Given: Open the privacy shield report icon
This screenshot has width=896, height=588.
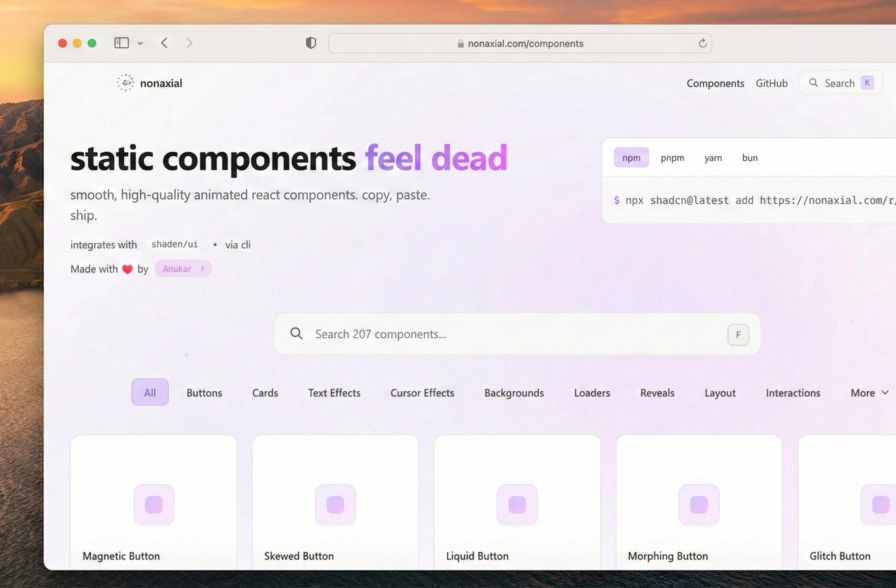Looking at the screenshot, I should pyautogui.click(x=311, y=43).
